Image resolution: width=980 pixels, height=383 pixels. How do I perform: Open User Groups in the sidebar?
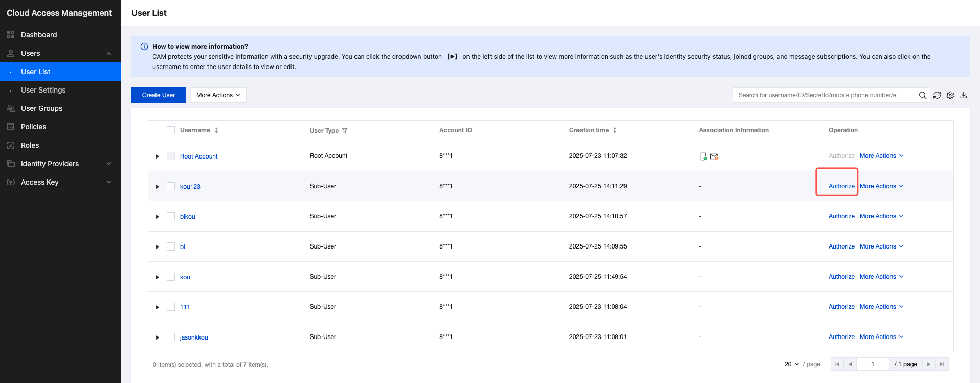tap(41, 108)
